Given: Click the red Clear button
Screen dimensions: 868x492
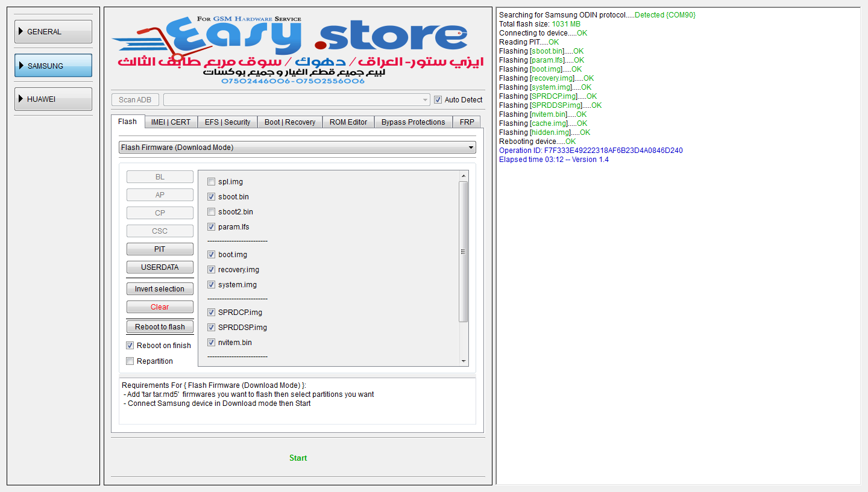Looking at the screenshot, I should tap(160, 307).
